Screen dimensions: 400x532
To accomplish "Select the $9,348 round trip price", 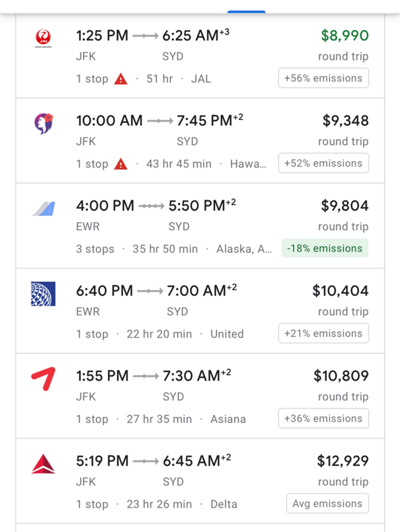I will [x=345, y=121].
